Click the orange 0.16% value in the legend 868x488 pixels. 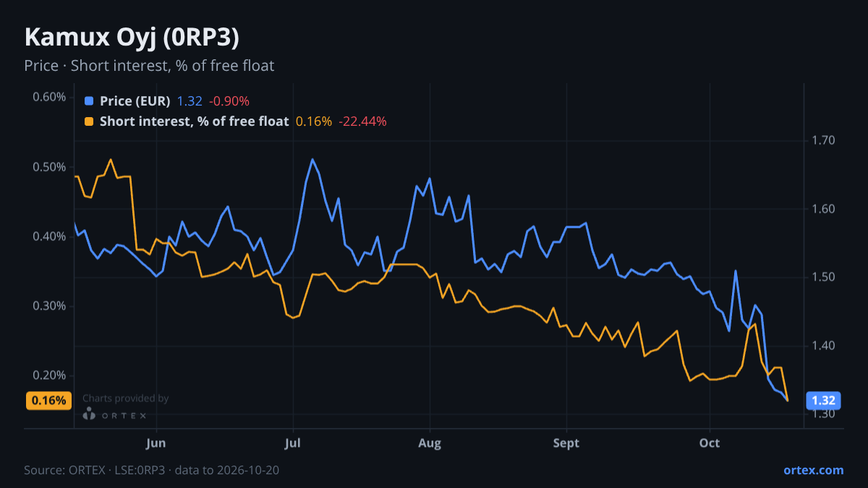point(314,121)
